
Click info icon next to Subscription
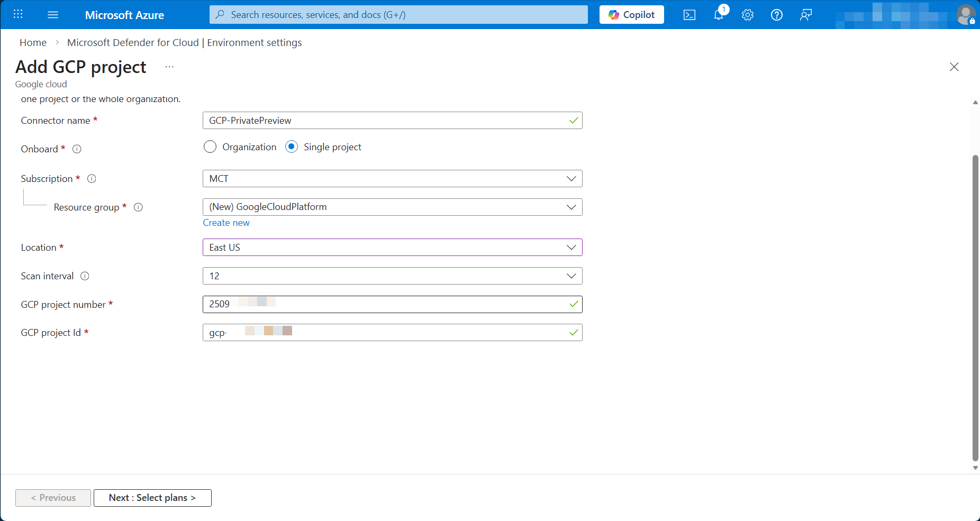point(92,179)
